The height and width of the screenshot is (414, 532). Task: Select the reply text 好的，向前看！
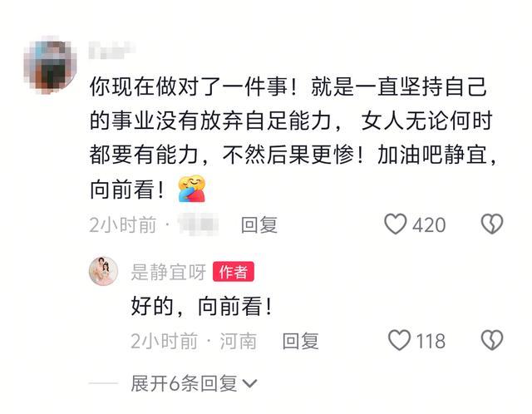[x=201, y=306]
